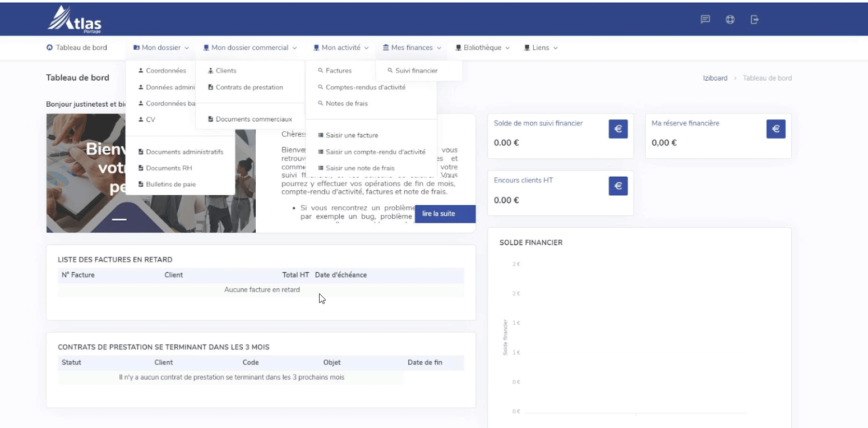Click the Code column header
The image size is (868, 428).
pyautogui.click(x=251, y=362)
